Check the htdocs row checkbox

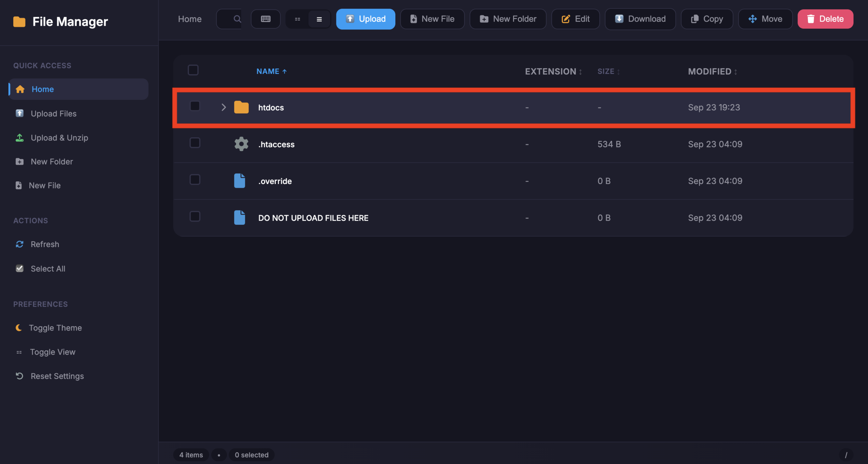195,106
